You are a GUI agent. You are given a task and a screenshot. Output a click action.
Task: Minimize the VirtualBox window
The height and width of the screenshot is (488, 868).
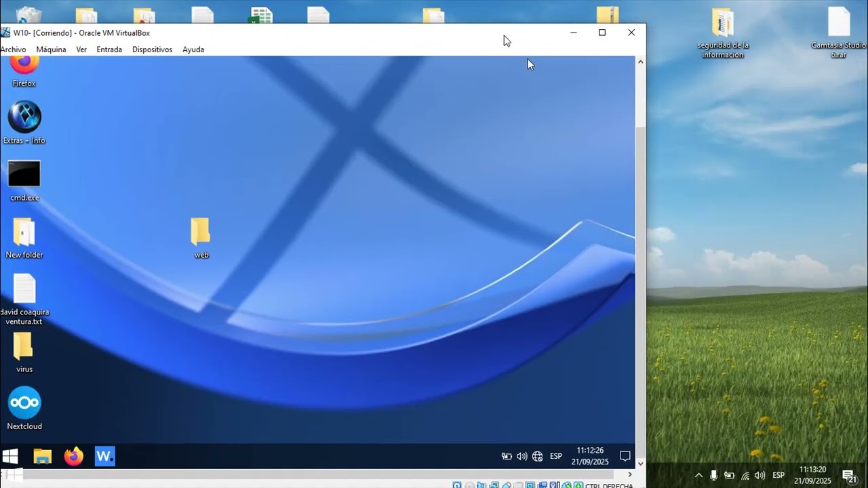click(573, 33)
